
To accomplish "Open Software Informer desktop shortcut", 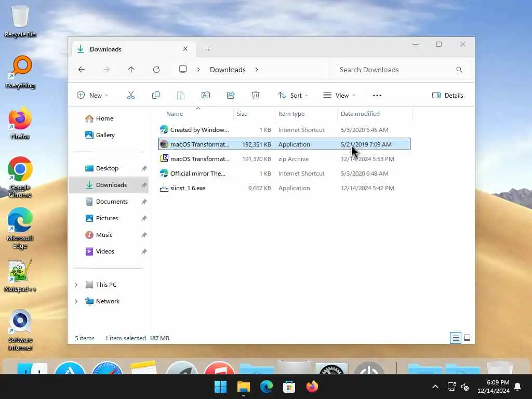I will [x=20, y=330].
